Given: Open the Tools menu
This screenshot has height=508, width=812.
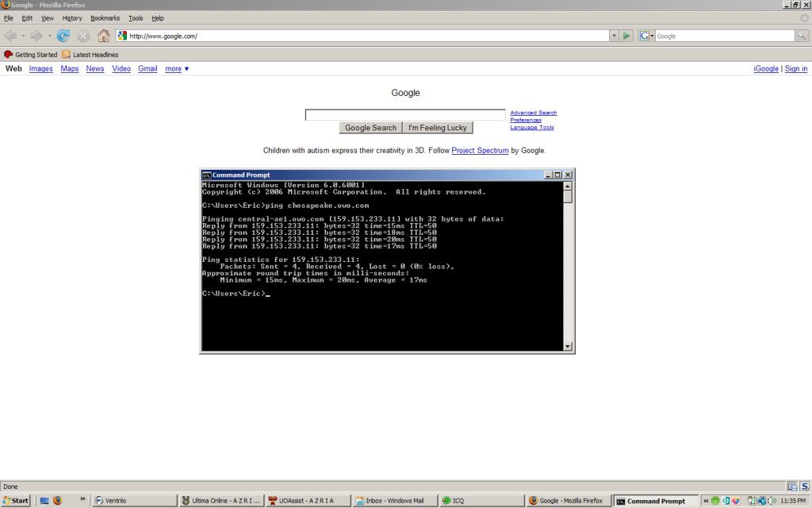Looking at the screenshot, I should [x=136, y=18].
